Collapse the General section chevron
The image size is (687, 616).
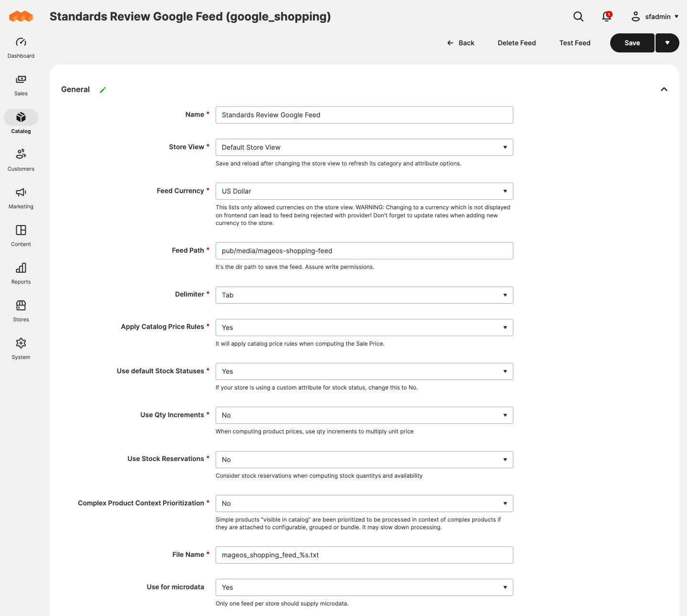coord(664,89)
